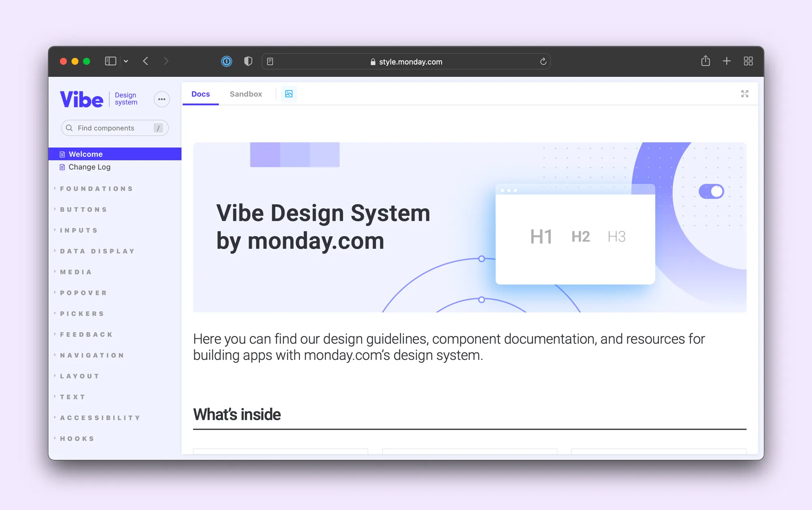Expand the Data Display section
Viewport: 812px width, 510px height.
97,251
